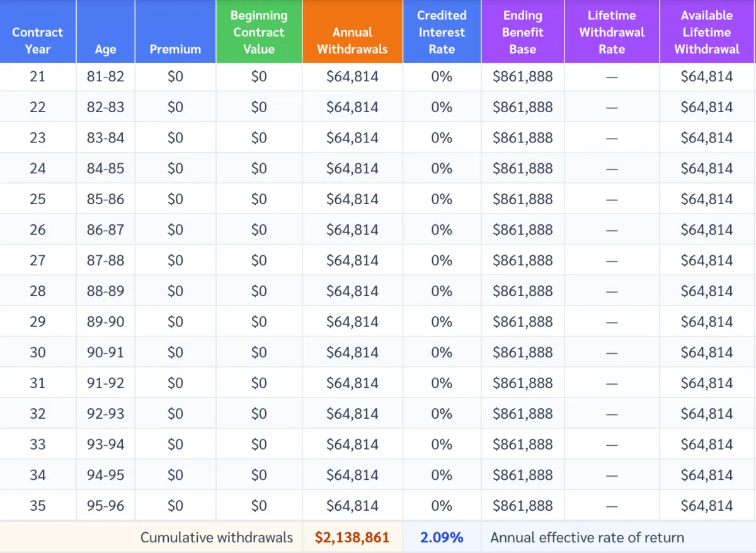Select the contract year 30 cell
Viewport: 756px width, 553px height.
pyautogui.click(x=38, y=352)
